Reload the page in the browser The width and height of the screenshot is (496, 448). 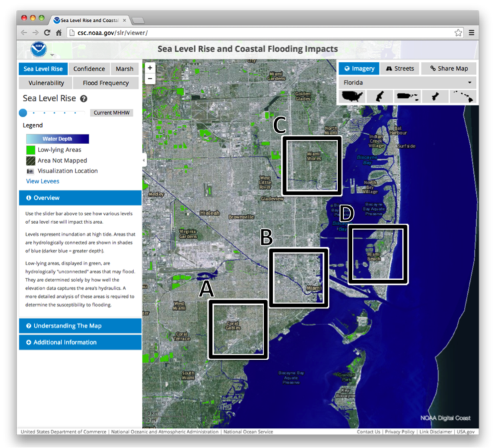coord(47,33)
